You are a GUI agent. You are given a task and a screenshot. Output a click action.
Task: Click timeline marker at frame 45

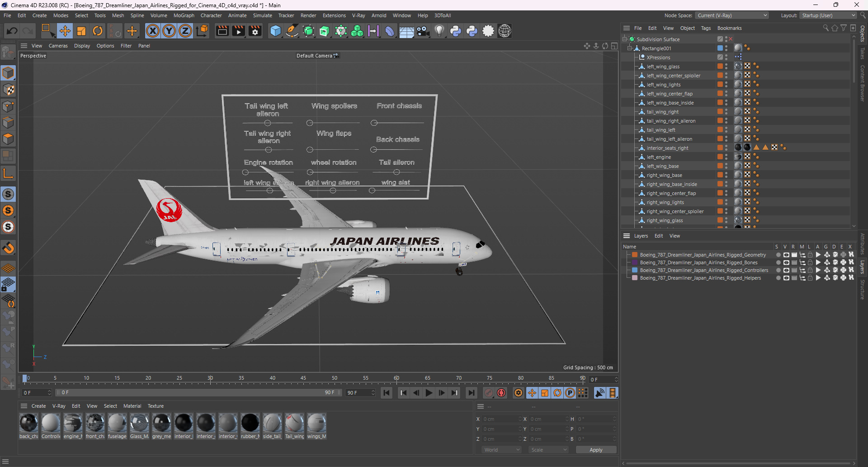[x=303, y=378]
